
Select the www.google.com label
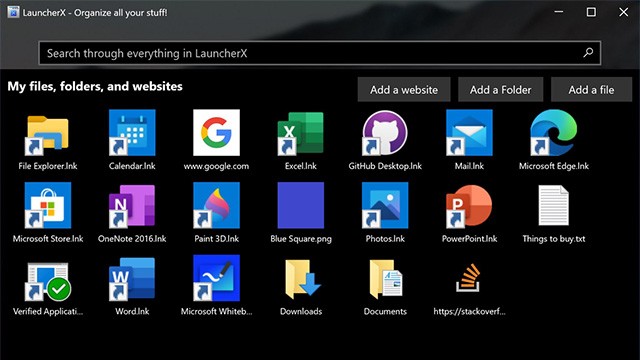point(216,166)
